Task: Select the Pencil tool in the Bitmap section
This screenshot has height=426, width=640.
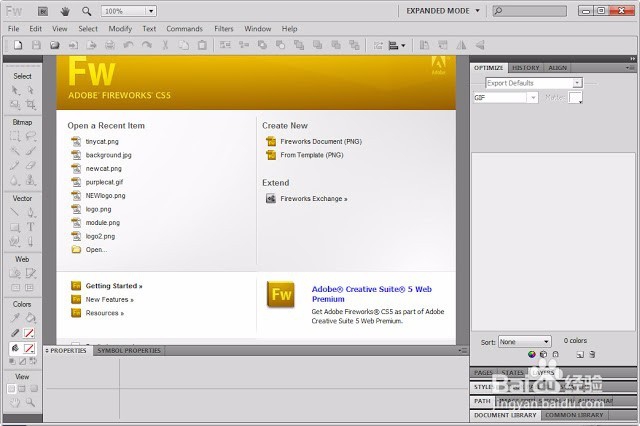Action: (15, 165)
